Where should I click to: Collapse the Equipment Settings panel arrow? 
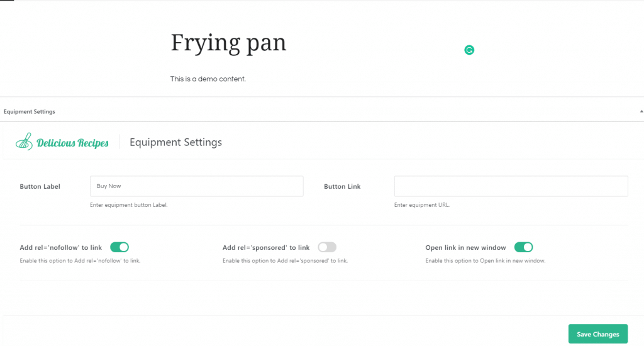pos(641,111)
